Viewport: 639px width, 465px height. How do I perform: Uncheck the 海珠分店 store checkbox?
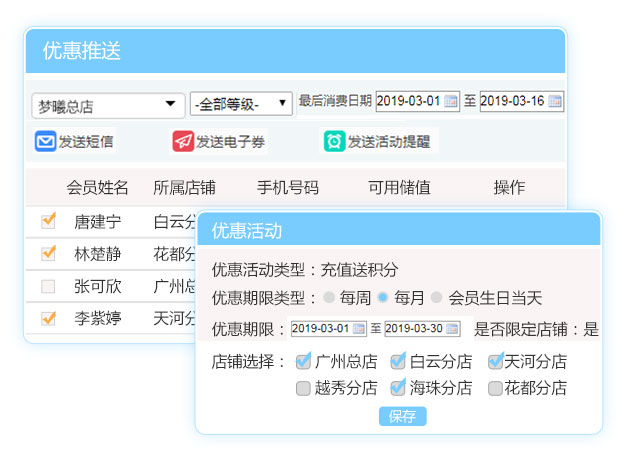coord(398,389)
